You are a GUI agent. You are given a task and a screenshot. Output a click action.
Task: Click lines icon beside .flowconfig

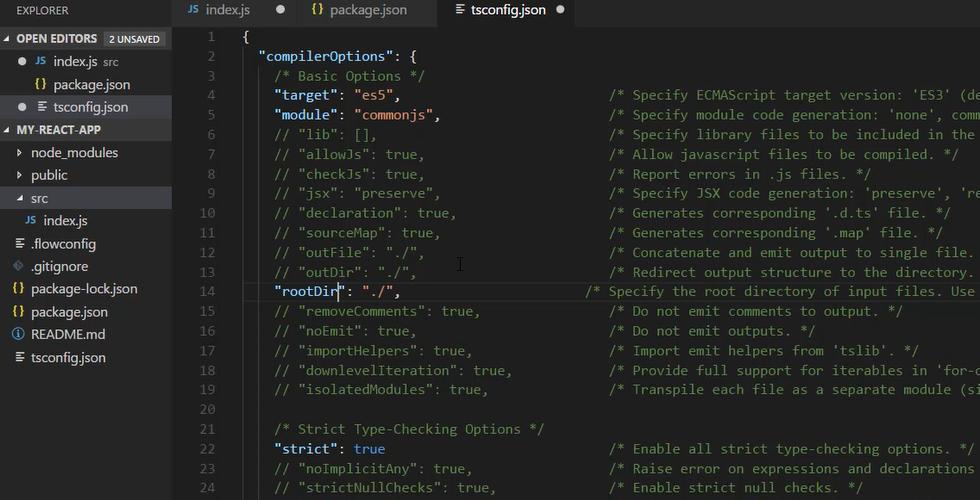pyautogui.click(x=19, y=244)
